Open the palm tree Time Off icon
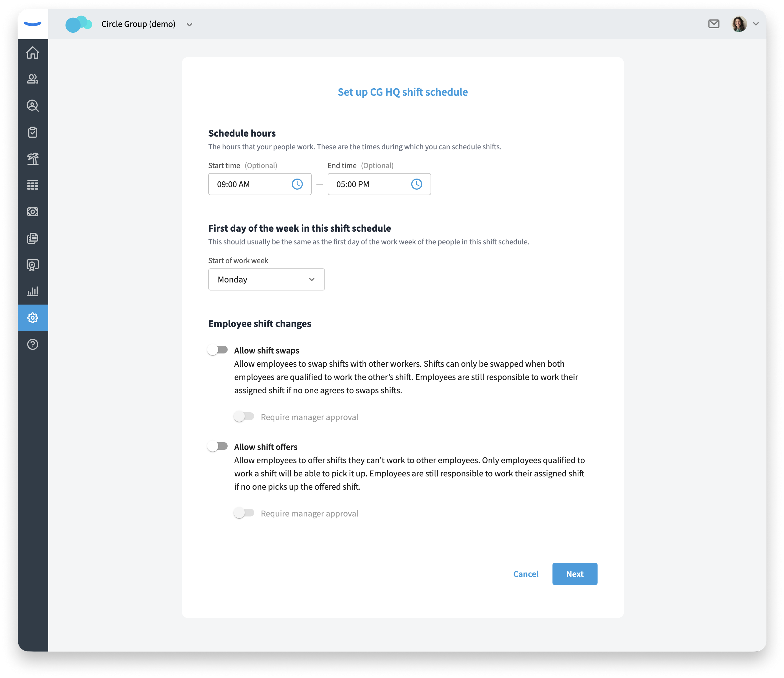This screenshot has width=784, height=678. [32, 159]
